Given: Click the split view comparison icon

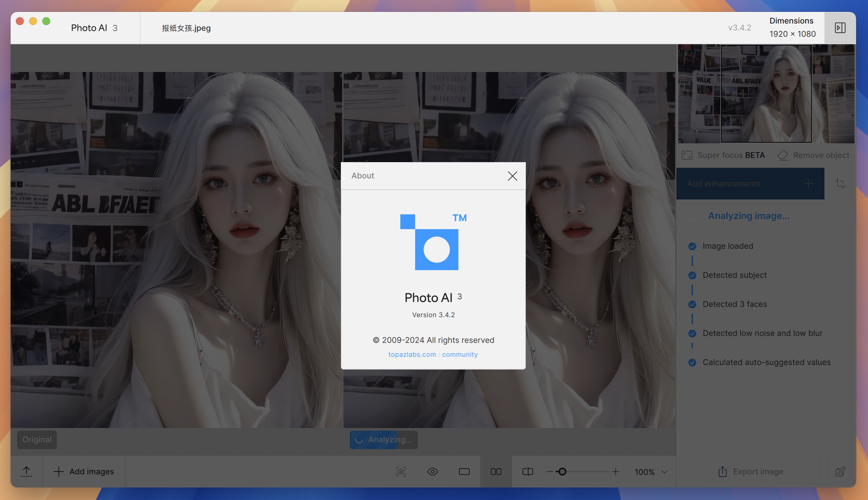Looking at the screenshot, I should tap(527, 471).
